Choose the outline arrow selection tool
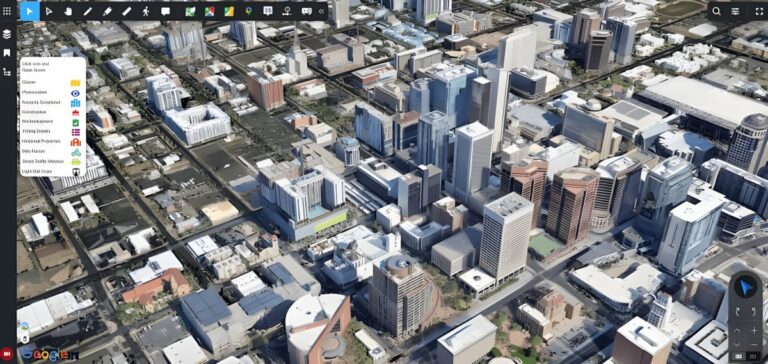This screenshot has height=364, width=768. [48, 11]
